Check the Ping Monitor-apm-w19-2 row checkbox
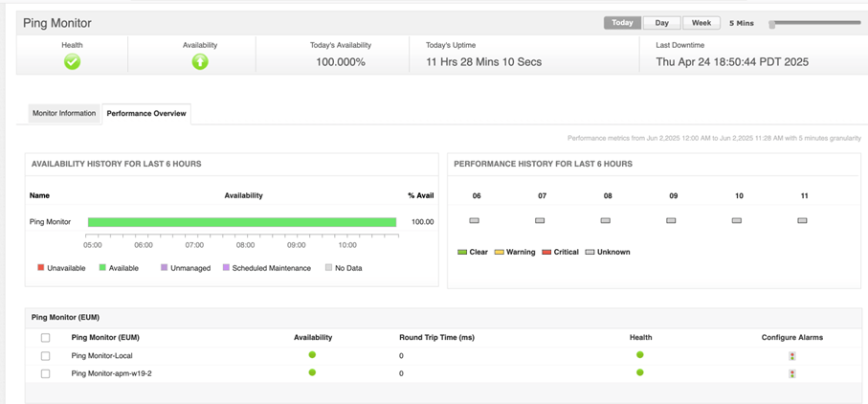The image size is (868, 404). 45,373
